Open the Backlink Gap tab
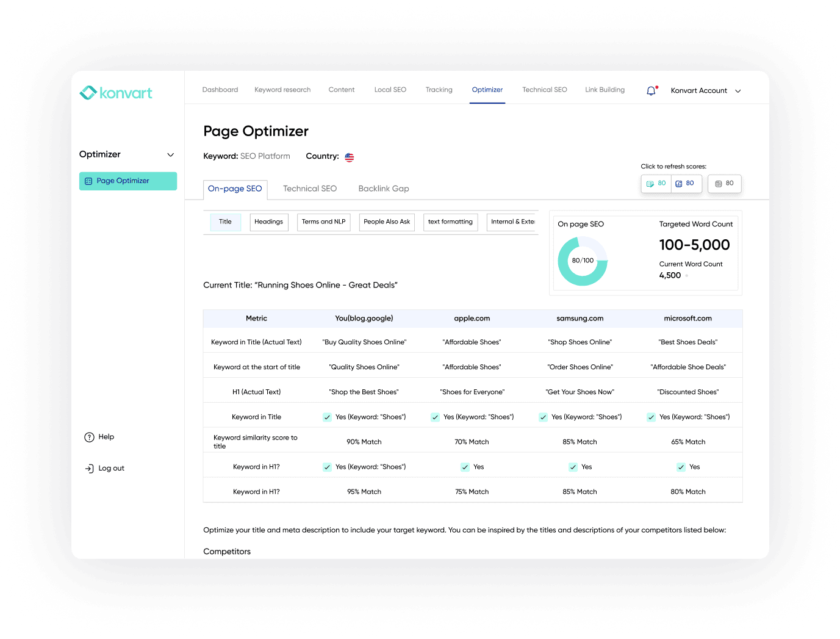The height and width of the screenshot is (639, 840). [384, 189]
